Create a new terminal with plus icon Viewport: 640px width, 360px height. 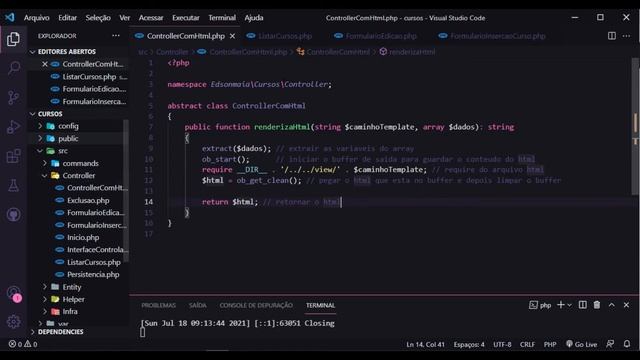[560, 305]
